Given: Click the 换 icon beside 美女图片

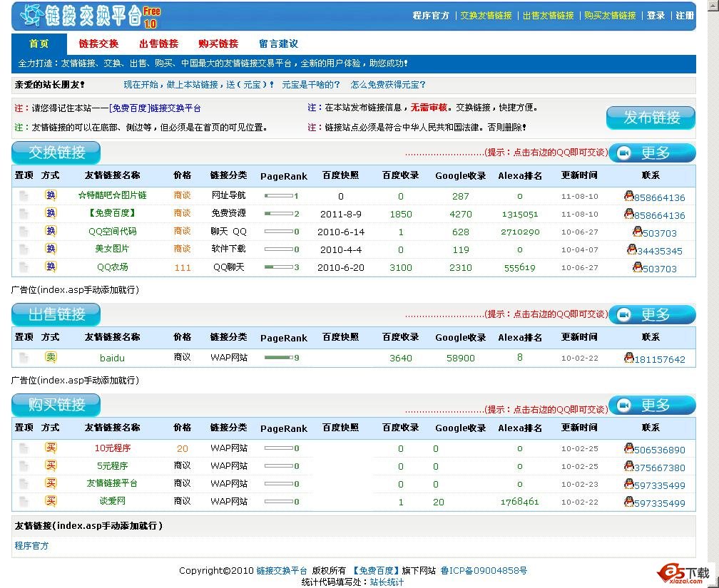Looking at the screenshot, I should [49, 250].
